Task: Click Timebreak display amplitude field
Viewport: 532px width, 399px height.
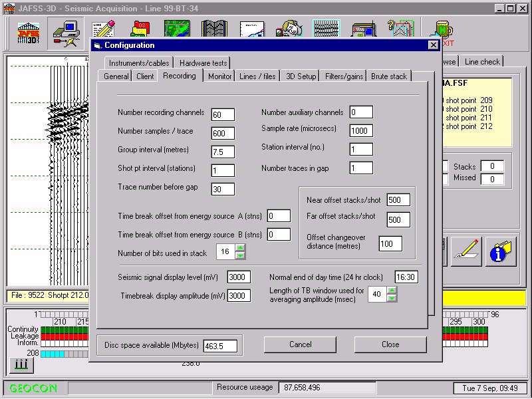Action: pyautogui.click(x=239, y=295)
